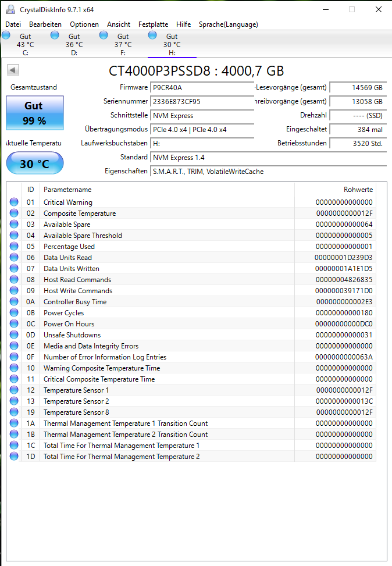
Task: Click the status orb for drive F:
Action: tap(104, 35)
